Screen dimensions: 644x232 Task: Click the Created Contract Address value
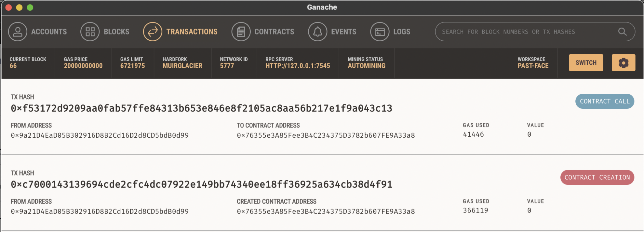pyautogui.click(x=326, y=212)
